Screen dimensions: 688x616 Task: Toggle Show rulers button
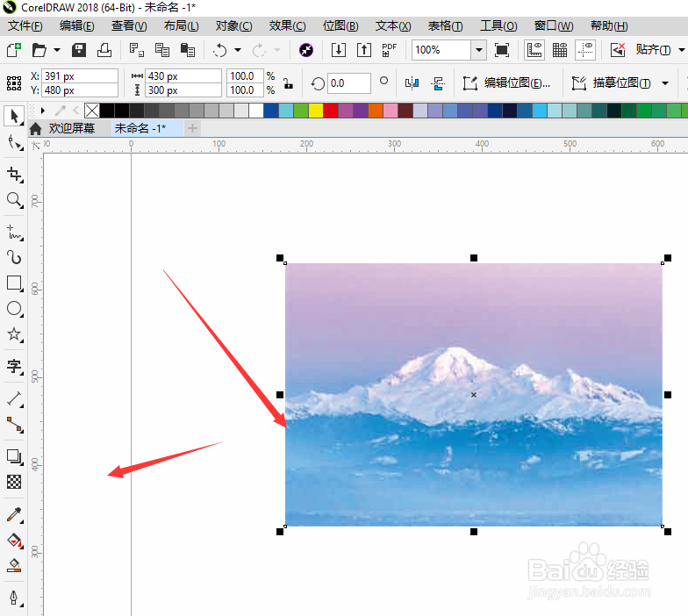pos(534,49)
